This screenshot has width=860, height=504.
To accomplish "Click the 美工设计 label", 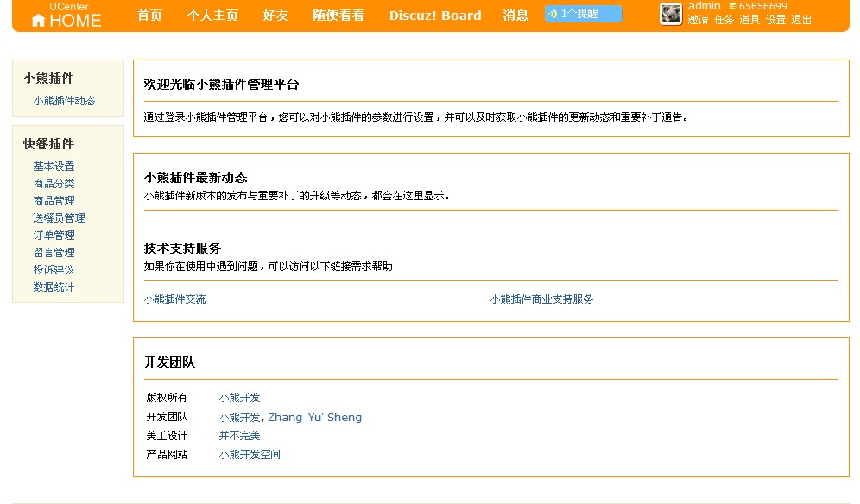I will click(167, 436).
